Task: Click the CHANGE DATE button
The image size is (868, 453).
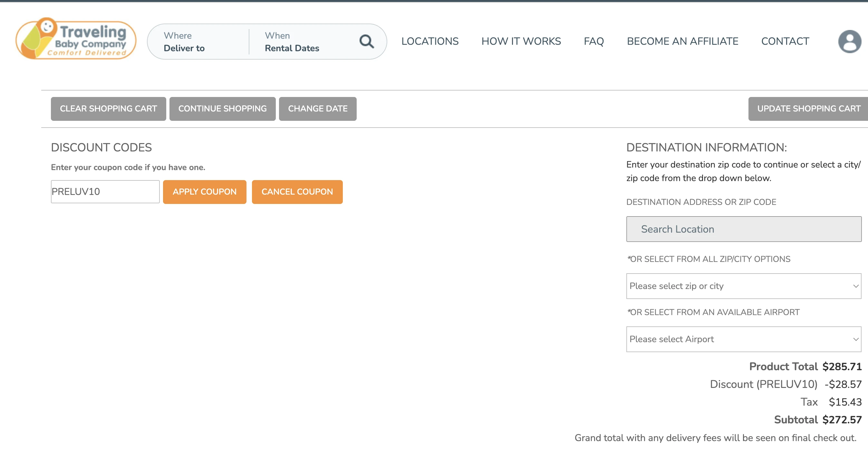Action: pyautogui.click(x=317, y=109)
